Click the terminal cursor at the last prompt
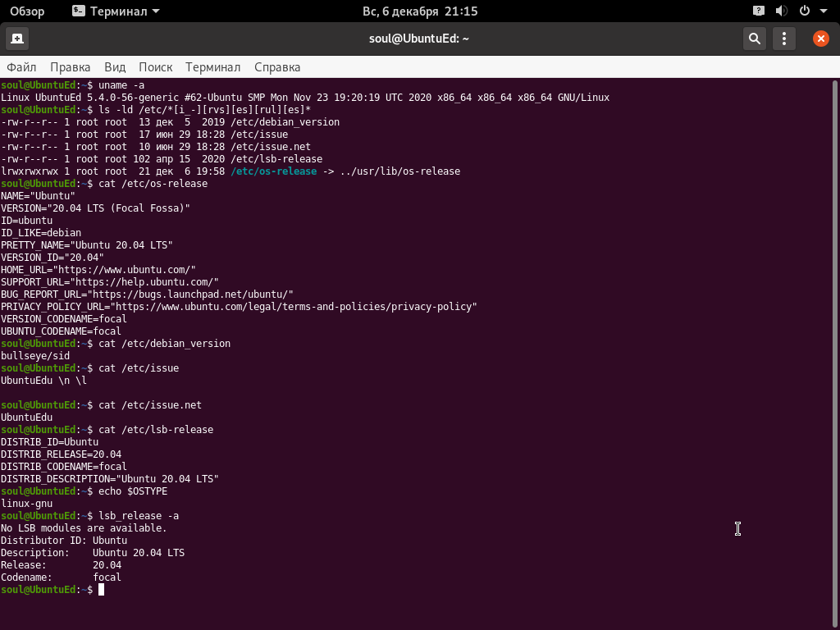This screenshot has width=840, height=630. click(x=101, y=590)
